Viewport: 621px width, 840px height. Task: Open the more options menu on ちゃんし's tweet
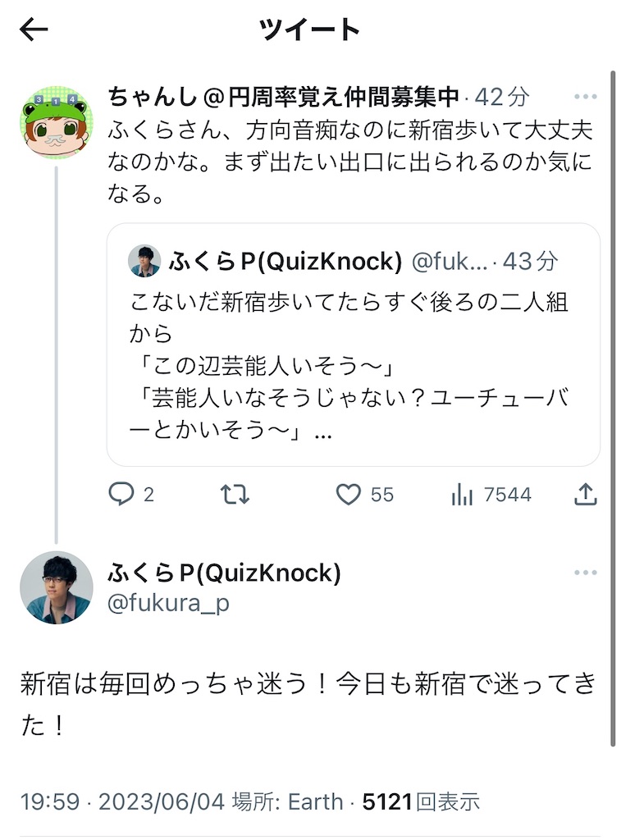tap(584, 97)
